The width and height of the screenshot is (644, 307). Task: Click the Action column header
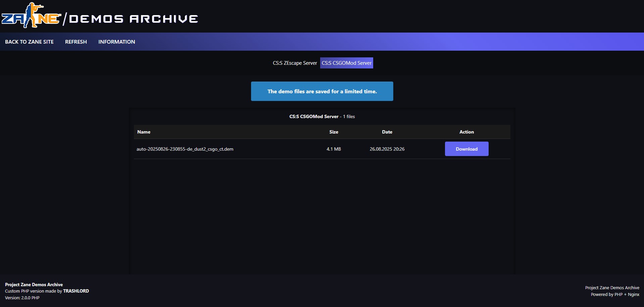(466, 132)
